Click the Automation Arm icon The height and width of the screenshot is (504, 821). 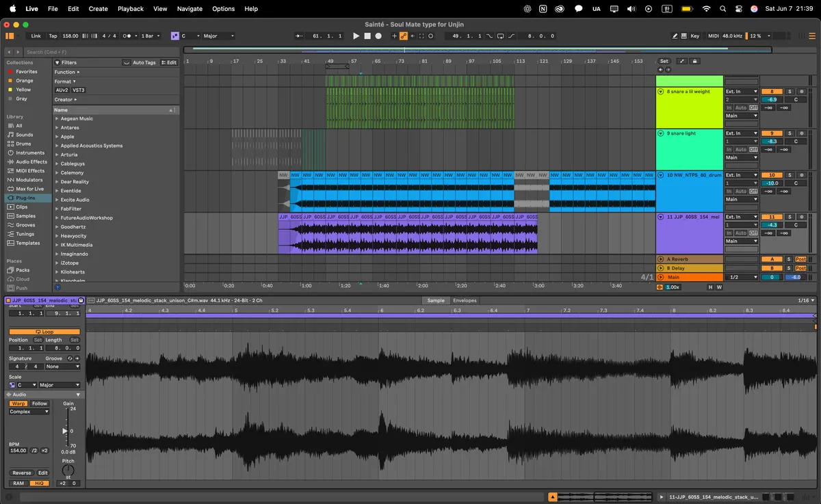pyautogui.click(x=404, y=36)
